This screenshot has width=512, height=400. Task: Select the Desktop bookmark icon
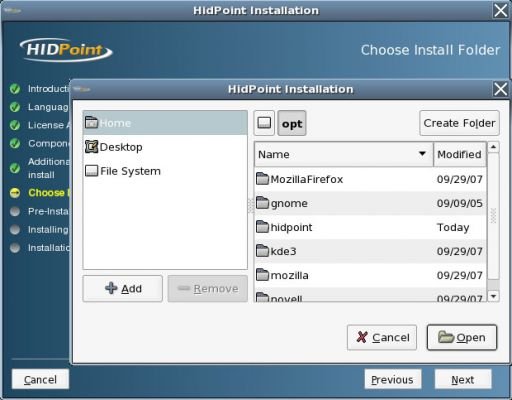[x=91, y=147]
